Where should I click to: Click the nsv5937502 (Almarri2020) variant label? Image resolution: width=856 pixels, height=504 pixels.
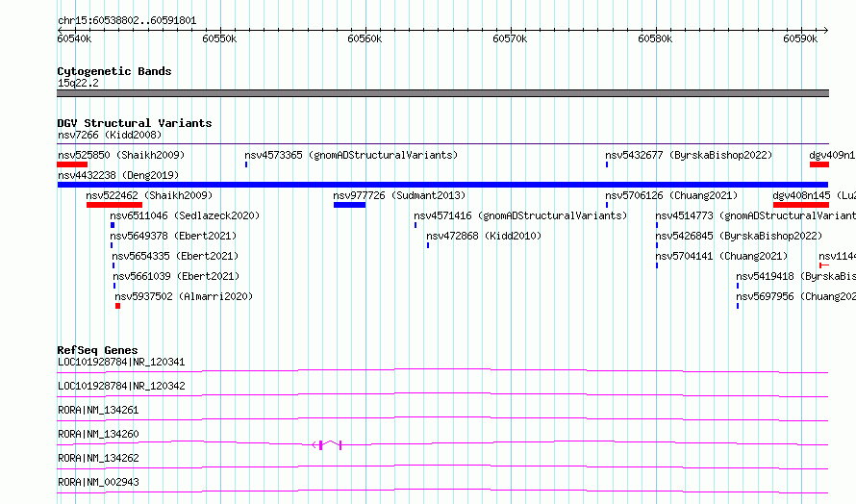(x=184, y=296)
